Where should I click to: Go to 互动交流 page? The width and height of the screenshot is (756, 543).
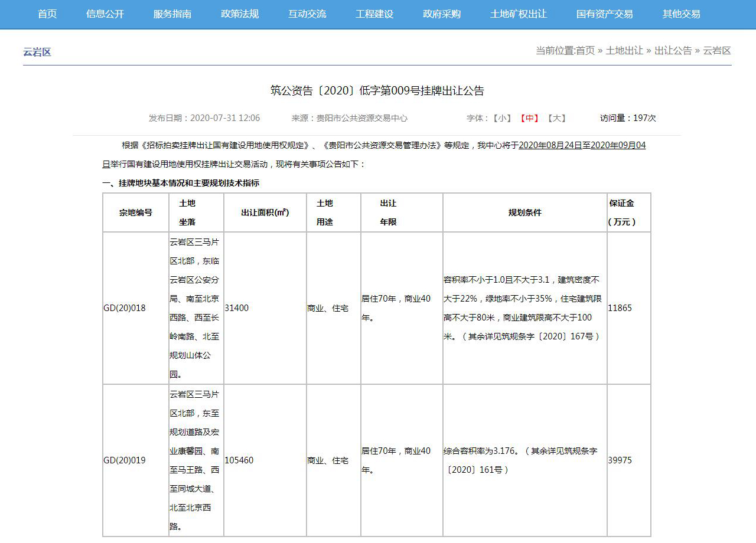click(x=307, y=14)
